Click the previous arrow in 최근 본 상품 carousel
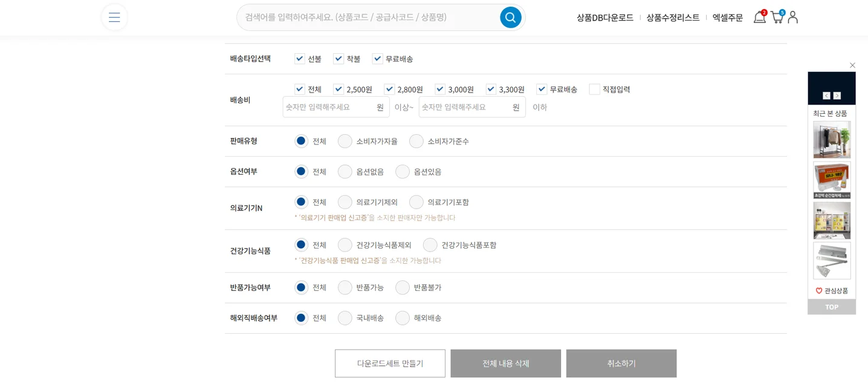The height and width of the screenshot is (387, 868). tap(826, 95)
